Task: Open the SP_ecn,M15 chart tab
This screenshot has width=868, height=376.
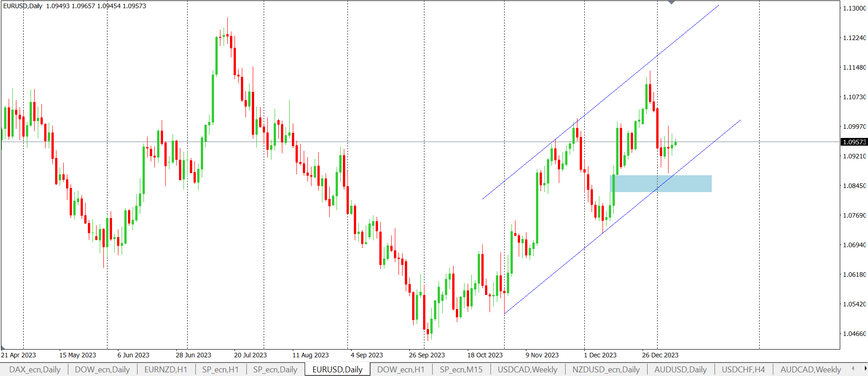Action: [461, 370]
